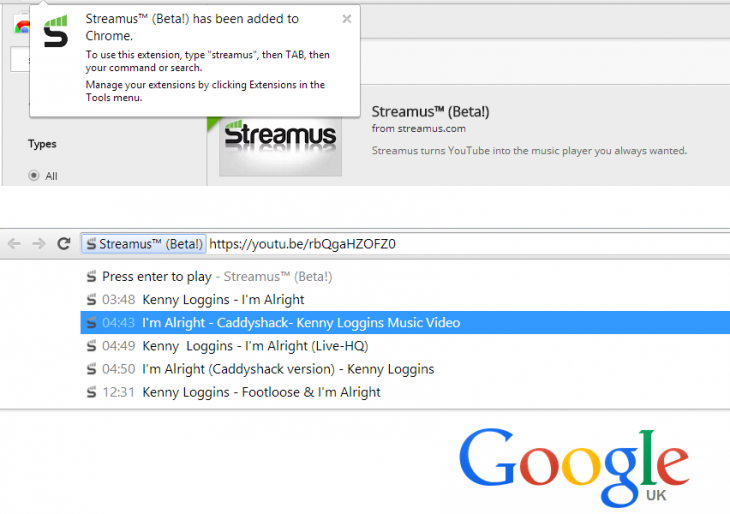Click Streamus icon beside the 12:31 result
The width and height of the screenshot is (730, 514).
coord(91,392)
